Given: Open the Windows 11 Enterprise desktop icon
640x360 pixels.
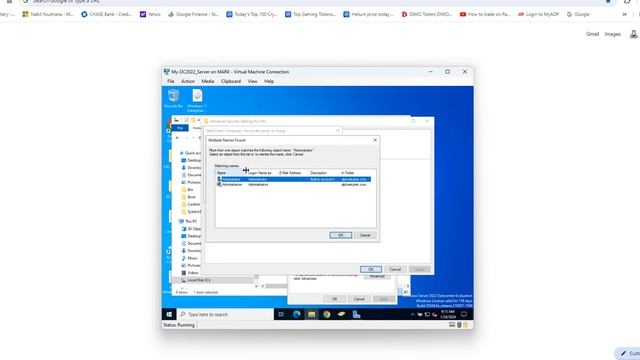Looking at the screenshot, I should click(197, 100).
